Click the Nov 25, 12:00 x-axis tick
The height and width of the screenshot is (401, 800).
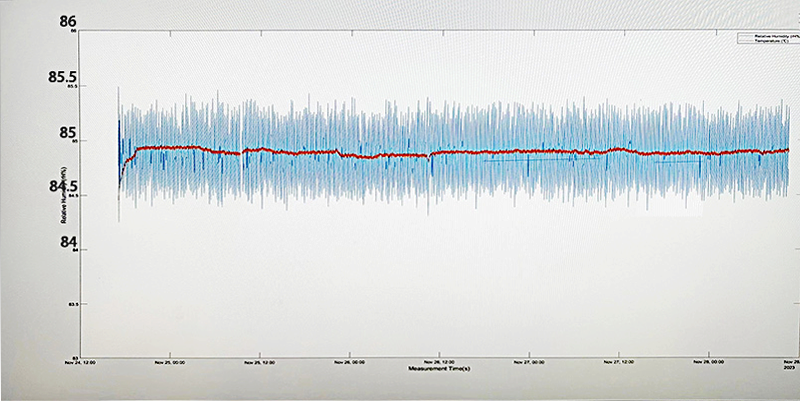[x=260, y=362]
